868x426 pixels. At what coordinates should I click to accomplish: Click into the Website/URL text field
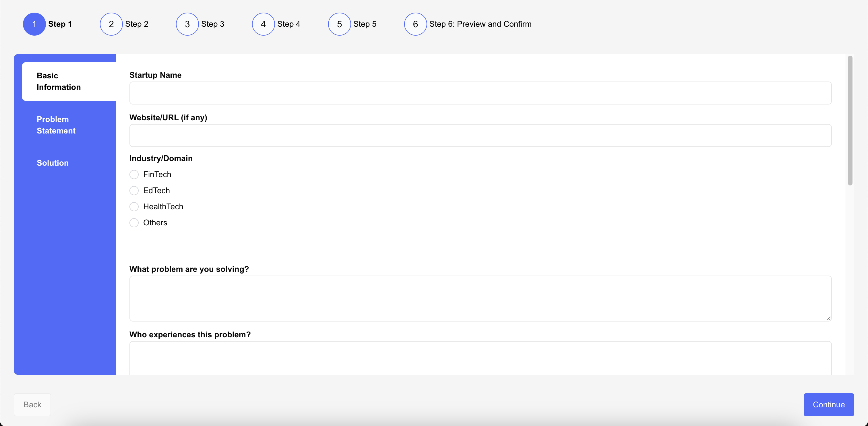480,135
